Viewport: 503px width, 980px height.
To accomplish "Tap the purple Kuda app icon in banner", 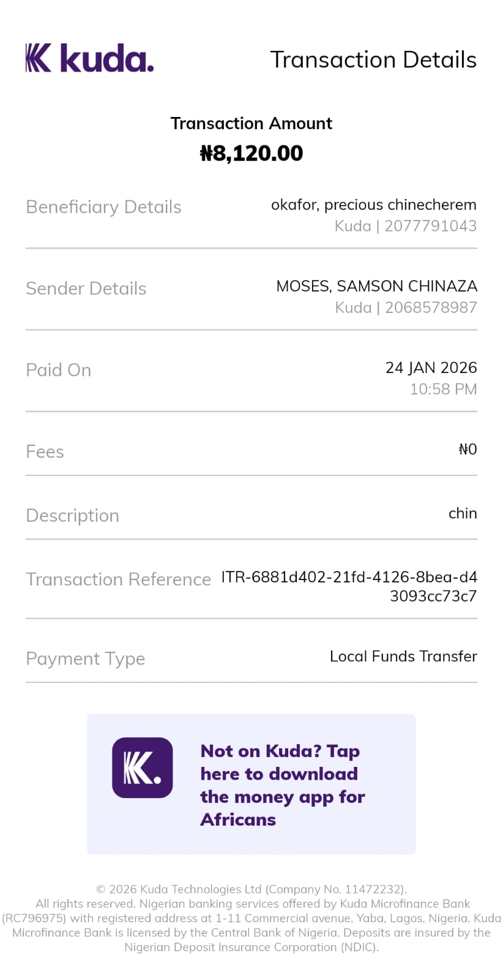I will point(142,767).
